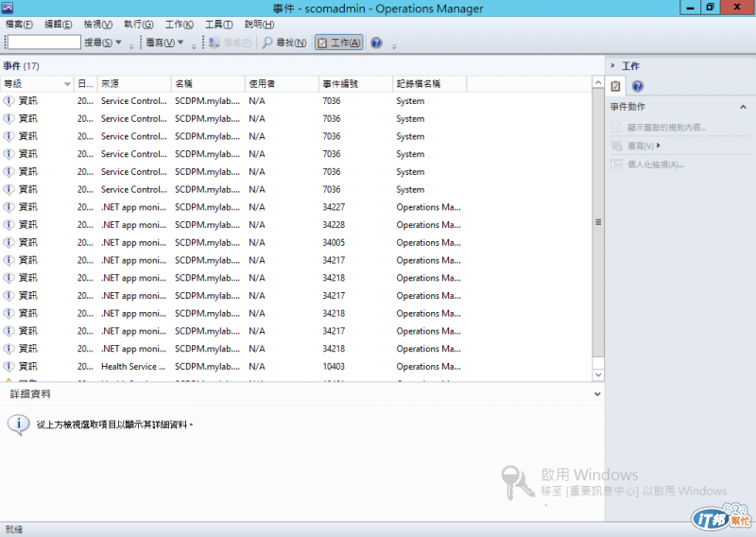Open the 檔案(F) menu
756x537 pixels.
click(x=19, y=25)
